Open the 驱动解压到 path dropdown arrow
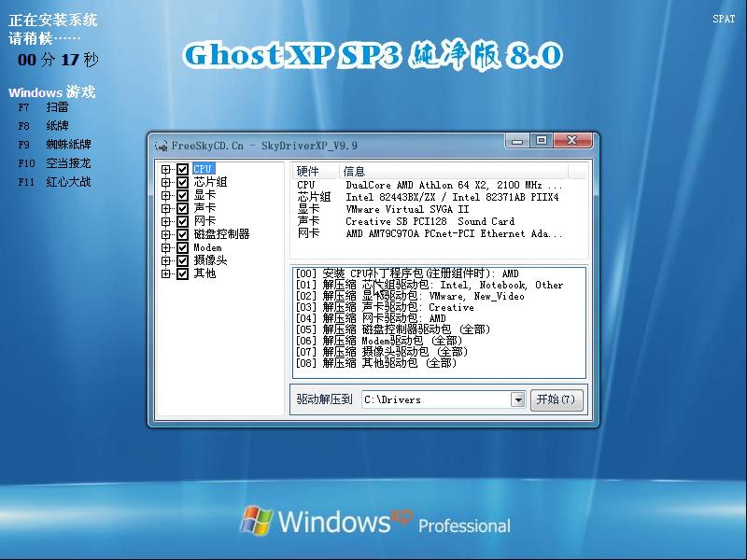 (x=518, y=399)
